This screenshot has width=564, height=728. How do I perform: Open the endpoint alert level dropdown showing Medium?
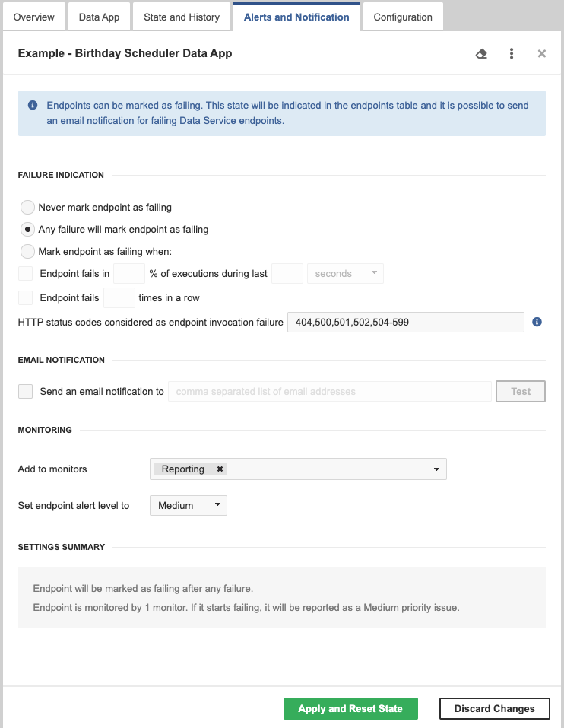tap(188, 505)
